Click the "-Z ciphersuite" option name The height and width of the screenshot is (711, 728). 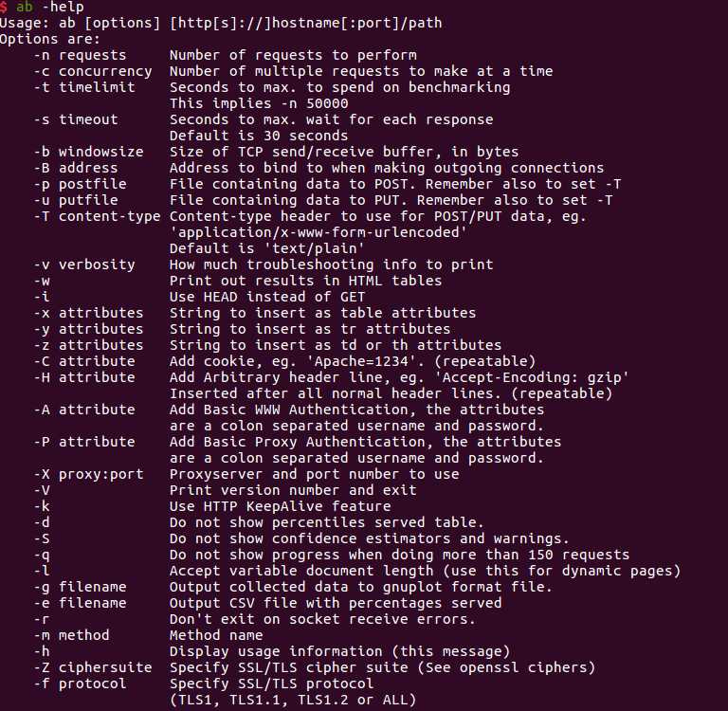(x=92, y=667)
